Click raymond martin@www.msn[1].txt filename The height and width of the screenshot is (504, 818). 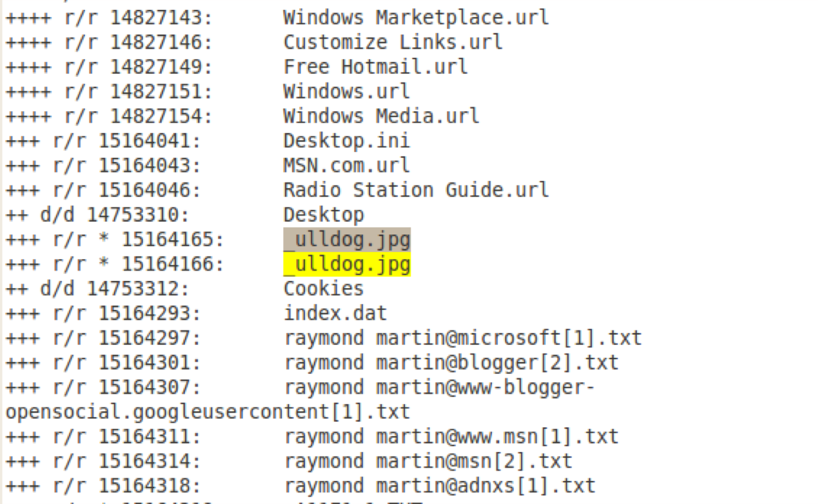click(451, 437)
